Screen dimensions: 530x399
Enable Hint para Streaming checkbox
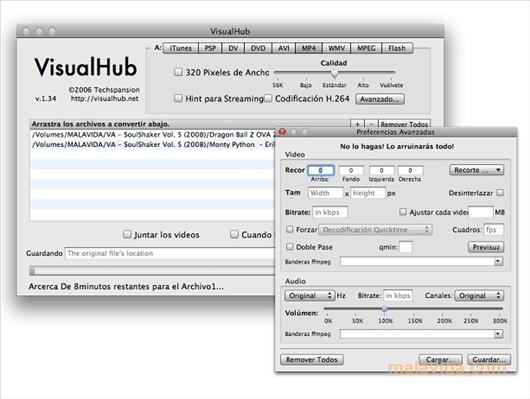[x=178, y=98]
